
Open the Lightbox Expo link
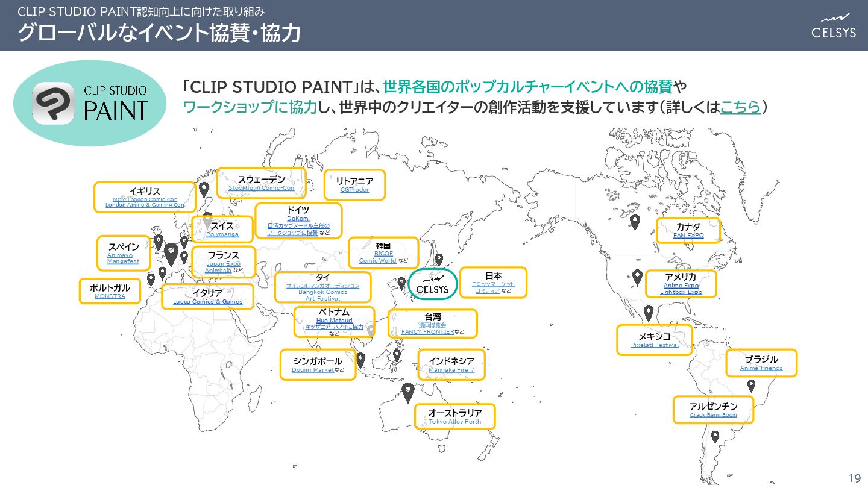(681, 292)
